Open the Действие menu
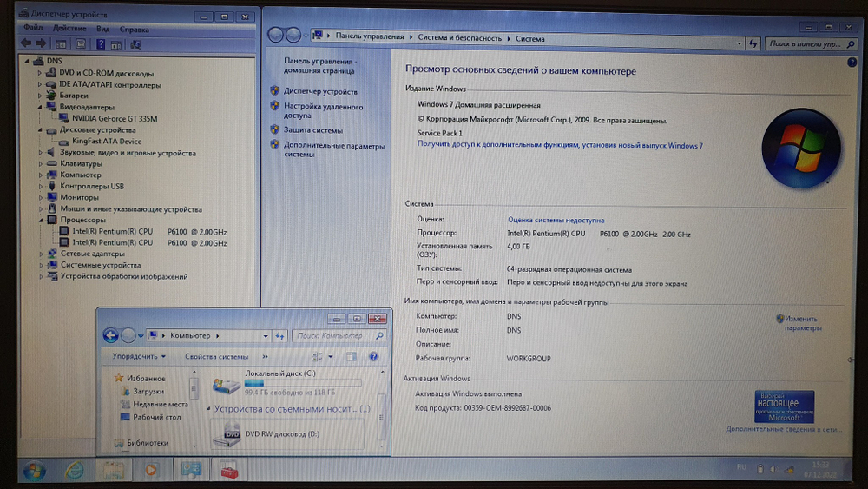The image size is (868, 489). [69, 29]
